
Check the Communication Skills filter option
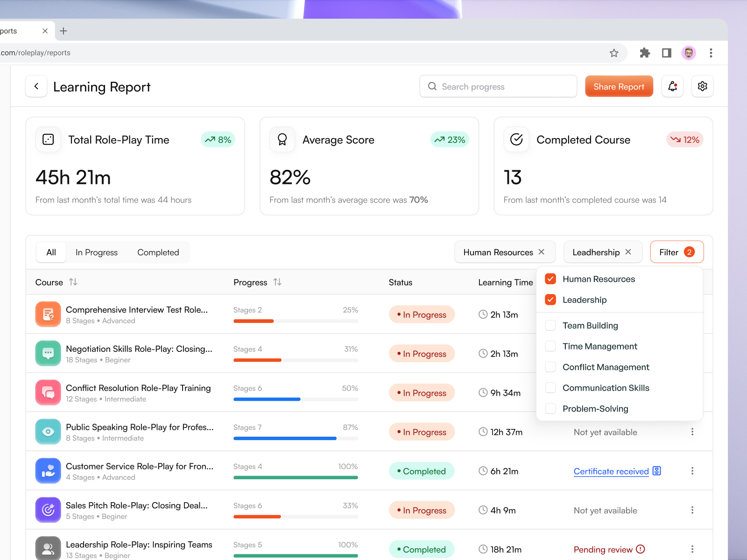click(550, 387)
